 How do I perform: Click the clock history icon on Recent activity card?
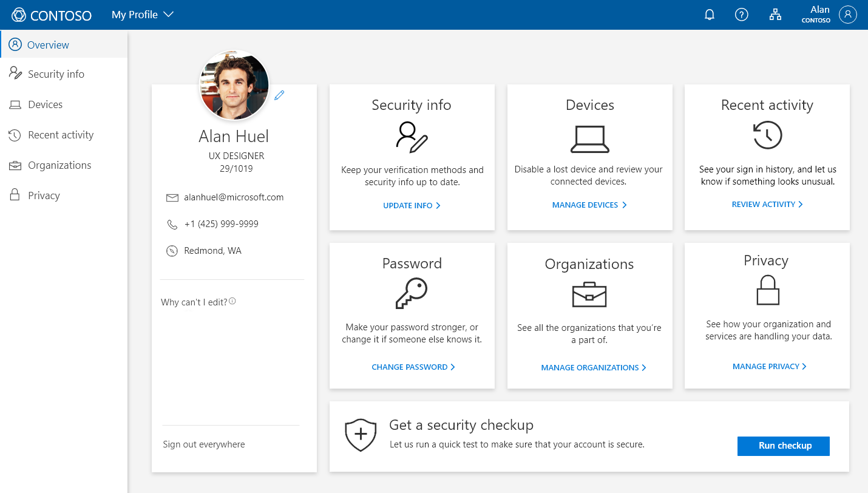(x=767, y=135)
